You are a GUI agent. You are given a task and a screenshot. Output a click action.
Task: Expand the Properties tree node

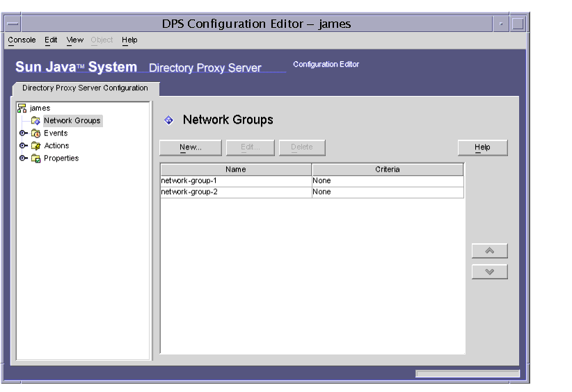click(x=23, y=158)
